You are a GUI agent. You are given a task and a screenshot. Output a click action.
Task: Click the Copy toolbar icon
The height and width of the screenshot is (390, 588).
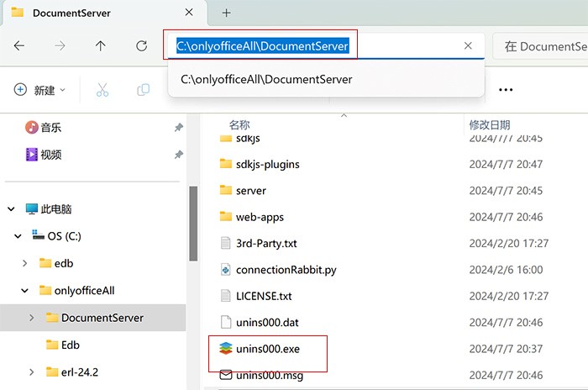pos(144,90)
